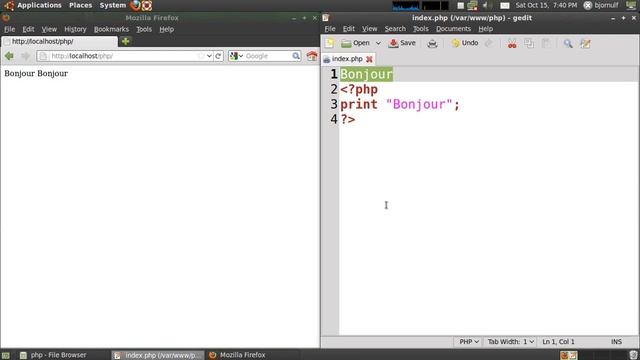This screenshot has width=640, height=360.
Task: Click the Bonjour Bonjour page text
Action: point(36,73)
